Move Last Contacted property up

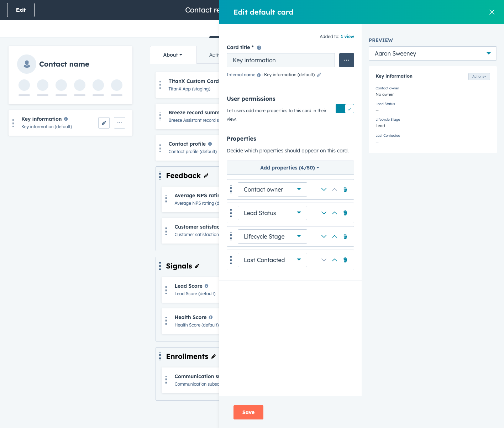[335, 260]
